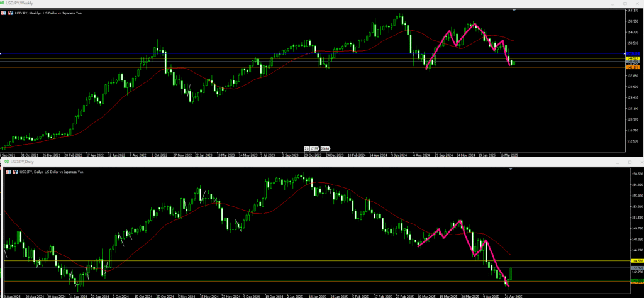The width and height of the screenshot is (644, 298).
Task: Click the USDJPY,Weekly window title icon
Action: 3,3
